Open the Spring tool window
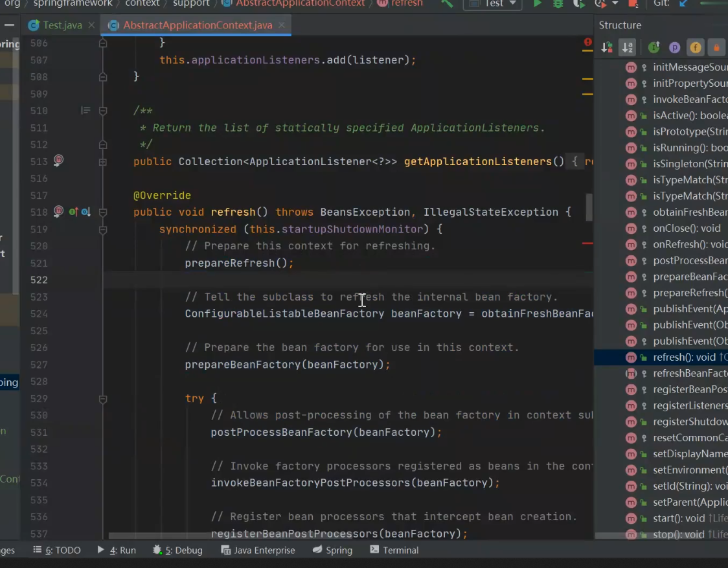This screenshot has height=568, width=728. pyautogui.click(x=332, y=550)
